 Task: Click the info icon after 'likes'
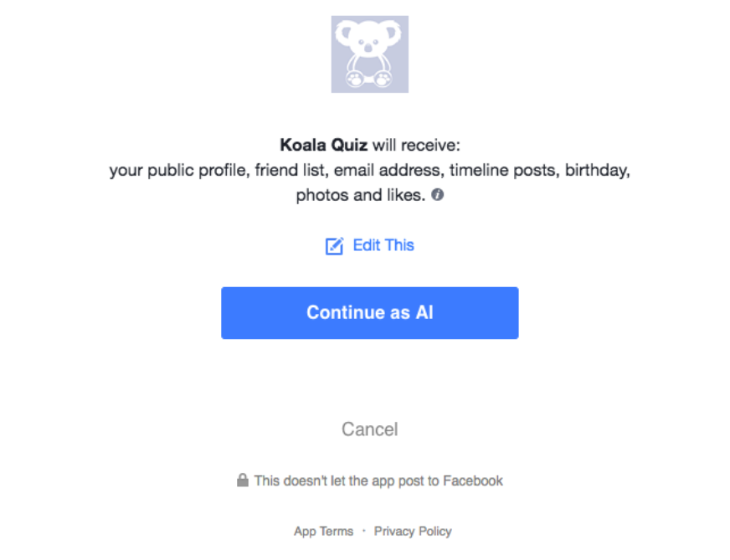pyautogui.click(x=437, y=195)
